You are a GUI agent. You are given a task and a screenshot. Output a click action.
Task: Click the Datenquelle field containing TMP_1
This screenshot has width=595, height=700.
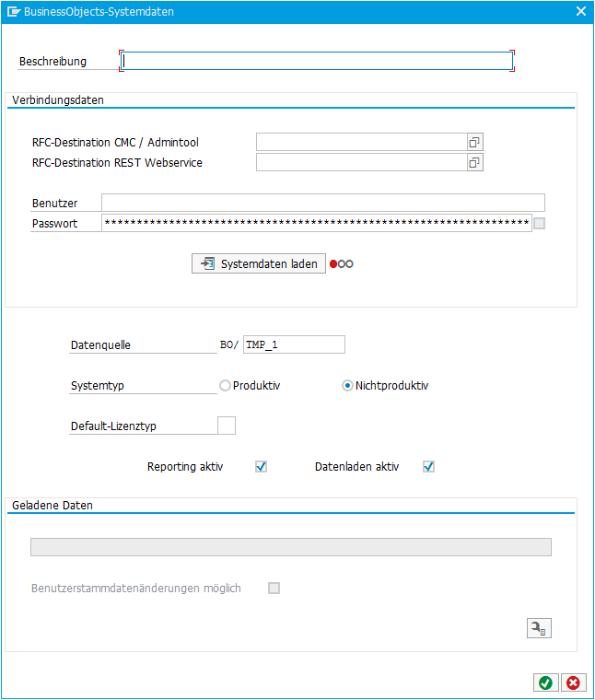coord(294,344)
